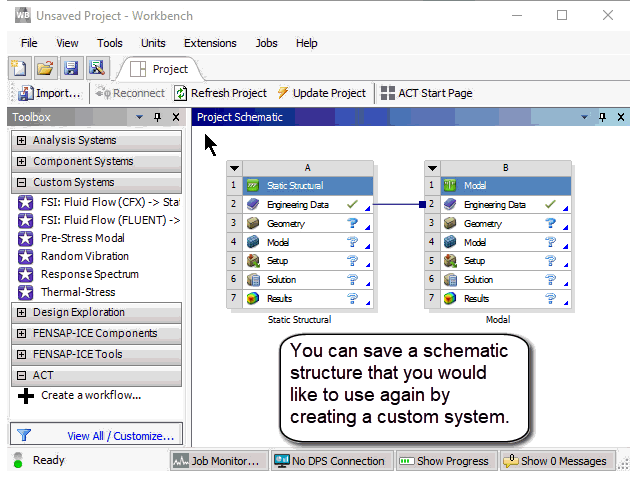Click No DPS Connection status button
The height and width of the screenshot is (480, 640).
coord(332,461)
